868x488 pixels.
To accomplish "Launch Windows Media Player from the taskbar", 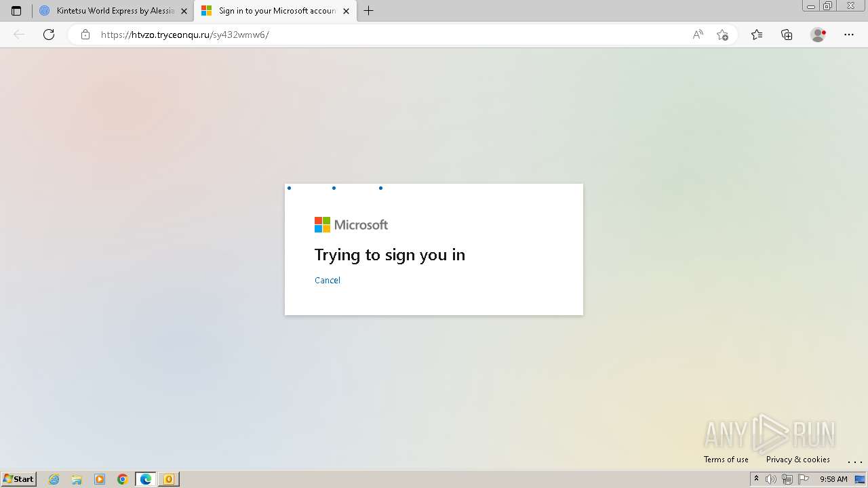I will [100, 479].
